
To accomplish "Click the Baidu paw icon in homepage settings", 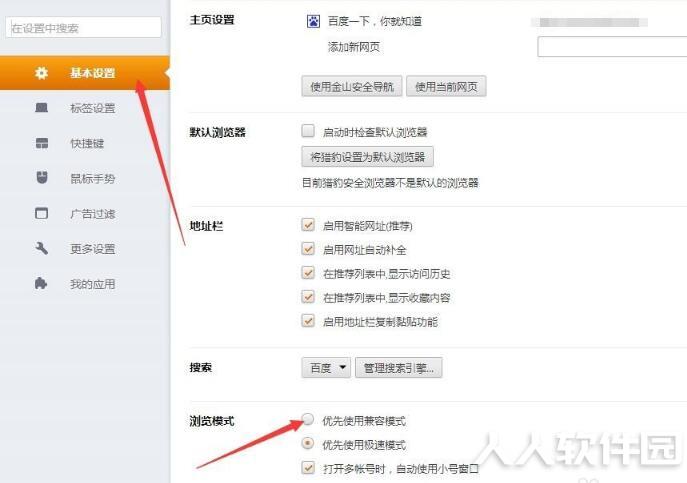I will pos(313,21).
